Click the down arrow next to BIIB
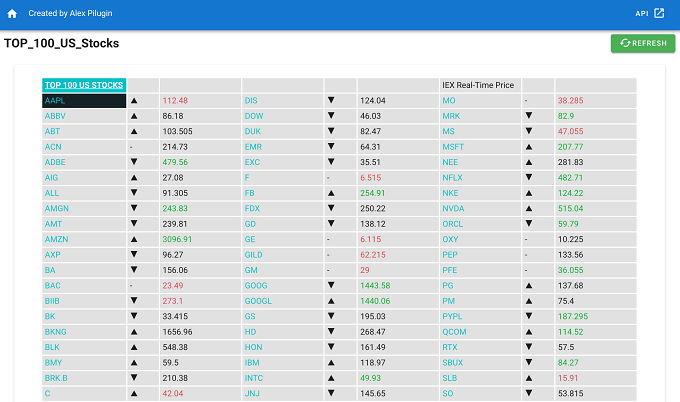680x402 pixels. click(134, 301)
